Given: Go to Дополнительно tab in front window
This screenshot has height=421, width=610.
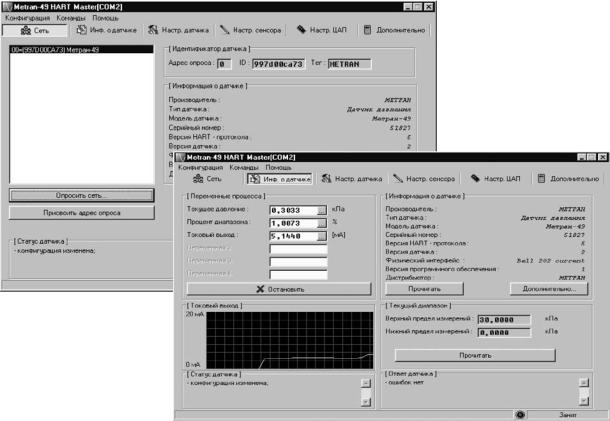Looking at the screenshot, I should (568, 179).
